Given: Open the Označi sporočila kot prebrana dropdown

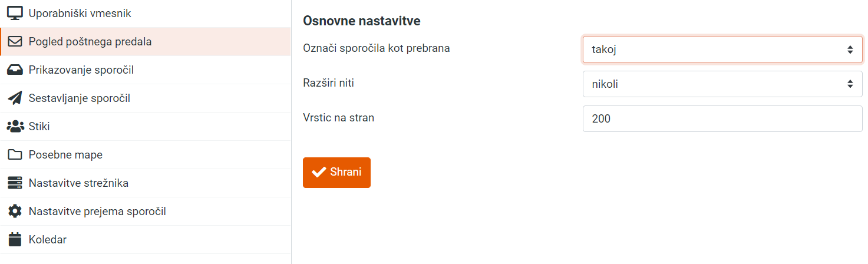Looking at the screenshot, I should [x=722, y=49].
